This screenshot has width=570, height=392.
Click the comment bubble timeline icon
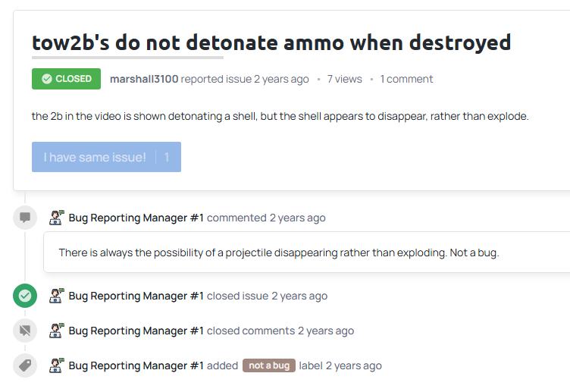pyautogui.click(x=25, y=218)
